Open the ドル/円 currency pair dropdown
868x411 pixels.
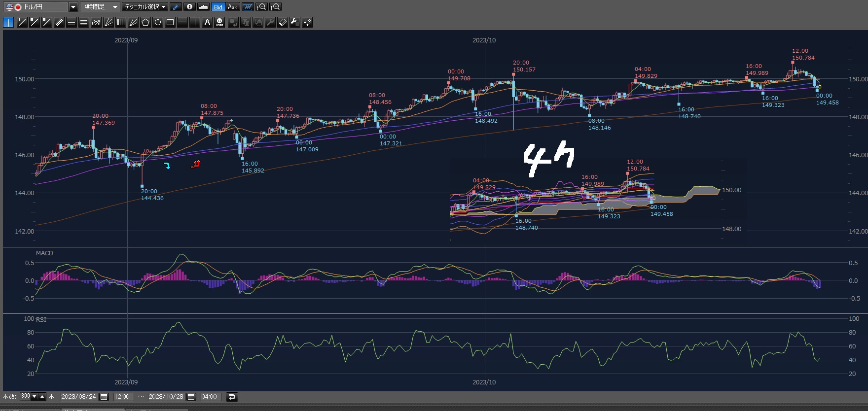[73, 7]
